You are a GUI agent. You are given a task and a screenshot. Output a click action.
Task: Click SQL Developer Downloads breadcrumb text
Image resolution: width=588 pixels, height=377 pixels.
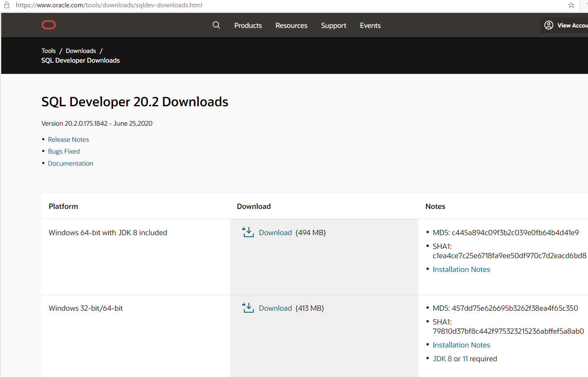(x=80, y=60)
